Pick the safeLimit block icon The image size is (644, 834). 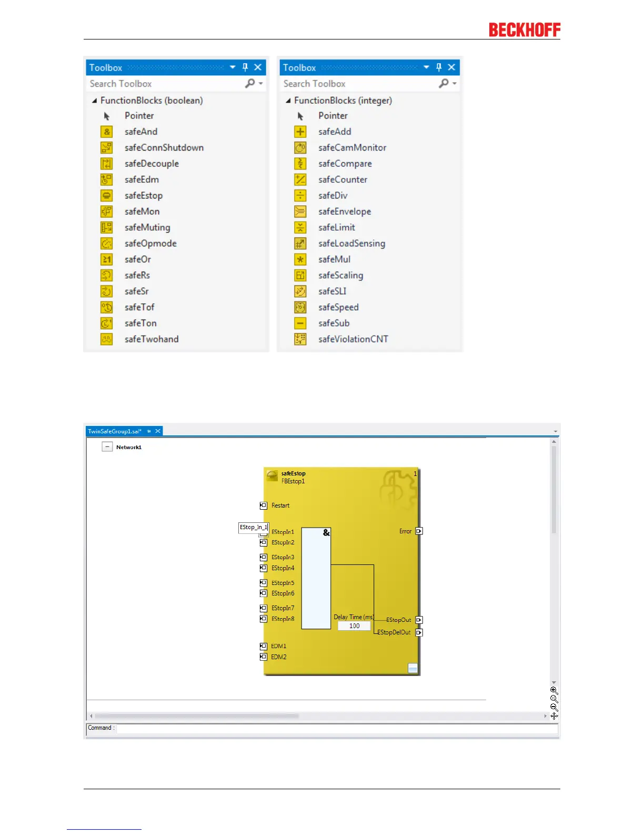(300, 227)
